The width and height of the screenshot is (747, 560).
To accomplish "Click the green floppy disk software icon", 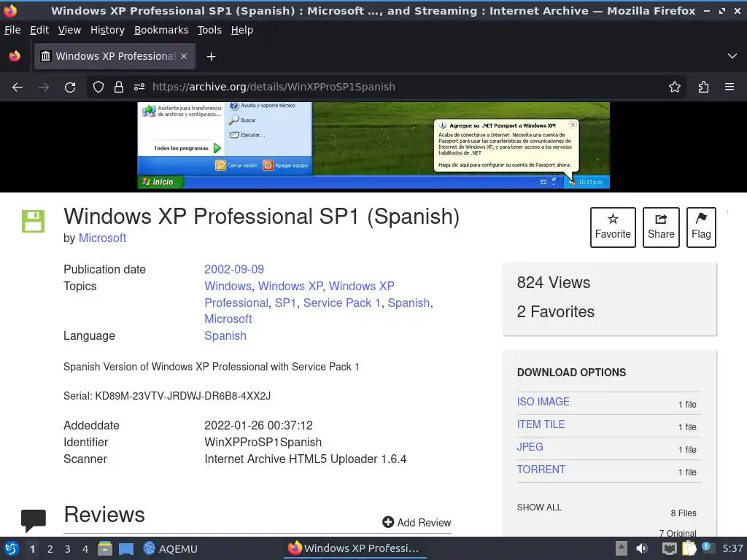I will (x=34, y=222).
